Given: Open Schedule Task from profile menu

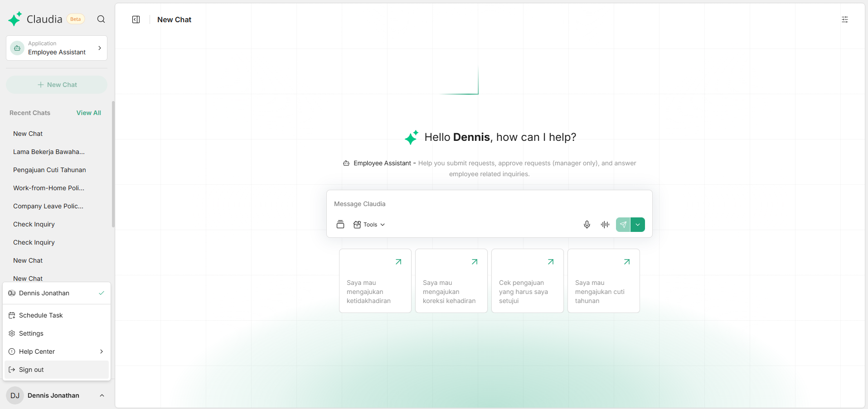Looking at the screenshot, I should click(41, 315).
